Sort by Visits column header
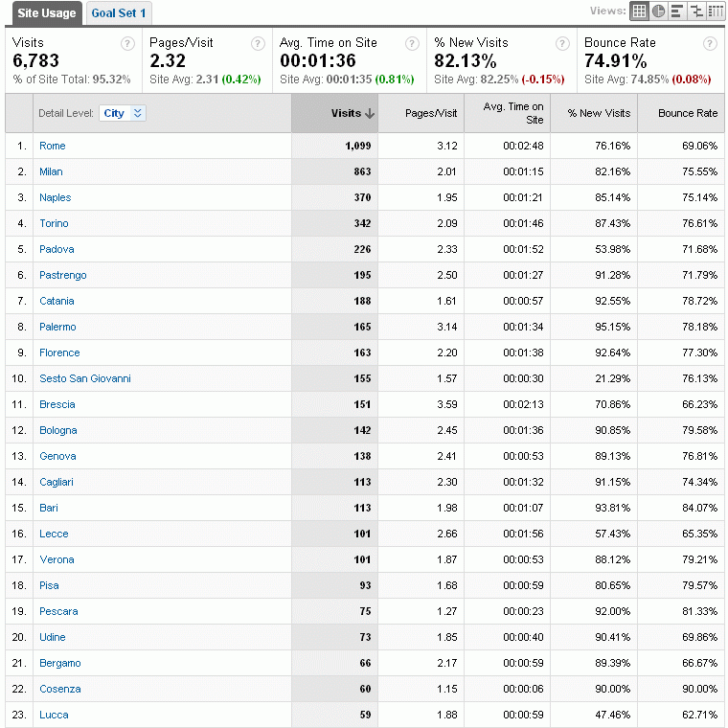The width and height of the screenshot is (728, 728). click(x=334, y=113)
